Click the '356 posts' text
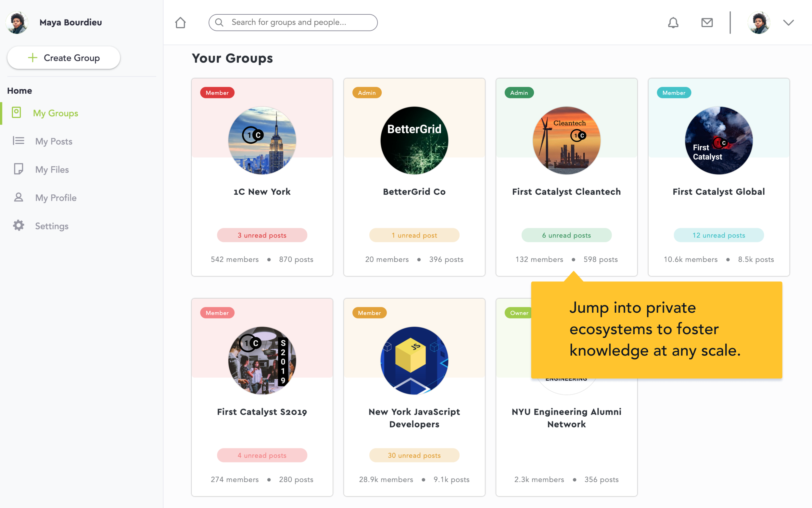Image resolution: width=812 pixels, height=508 pixels. point(601,479)
